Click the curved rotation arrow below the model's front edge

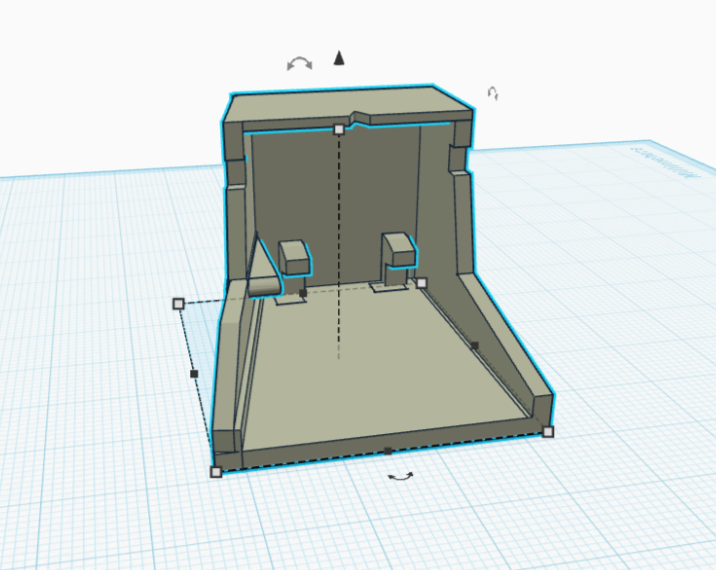(400, 476)
